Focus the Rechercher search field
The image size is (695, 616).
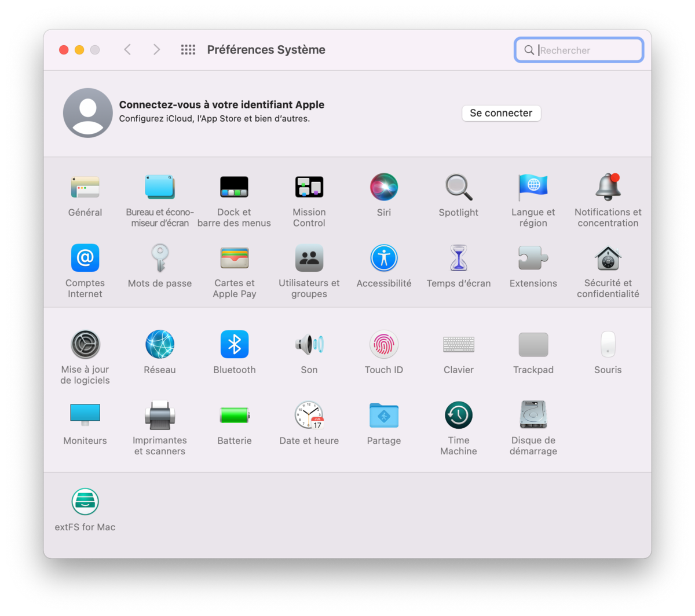tap(579, 50)
